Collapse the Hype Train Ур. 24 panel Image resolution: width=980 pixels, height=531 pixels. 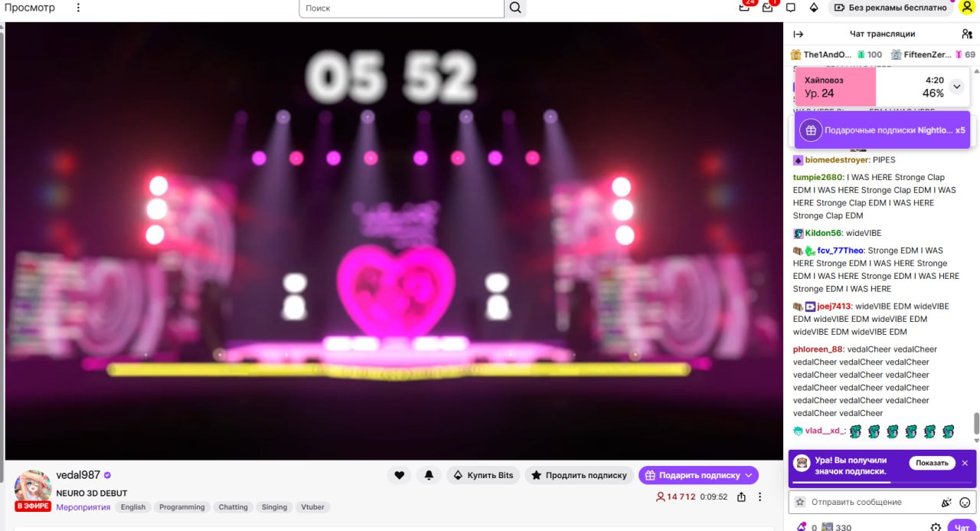tap(956, 87)
